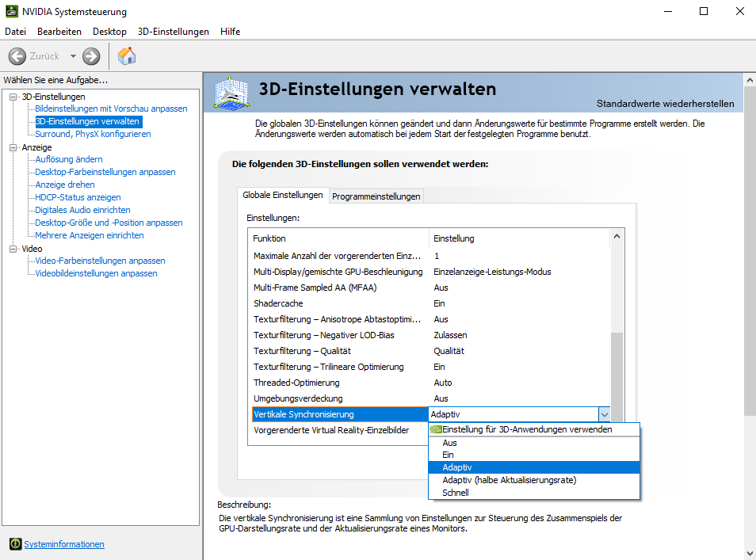This screenshot has width=756, height=560.
Task: Click main panel scroll-down arrow
Action: [x=750, y=554]
